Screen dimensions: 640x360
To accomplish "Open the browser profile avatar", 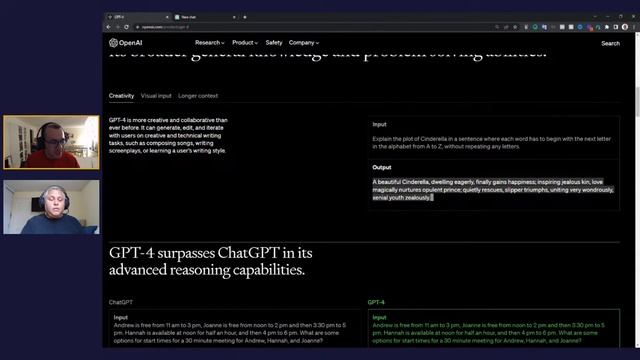I will pyautogui.click(x=625, y=27).
